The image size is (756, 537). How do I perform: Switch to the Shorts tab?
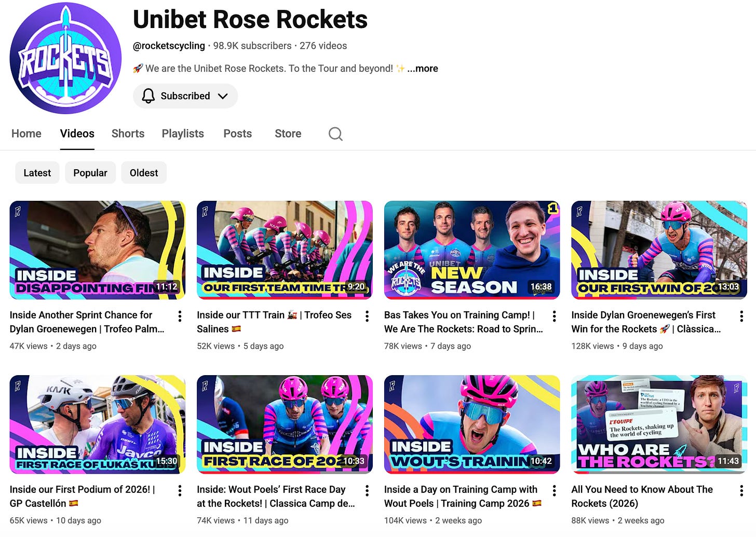(x=128, y=133)
